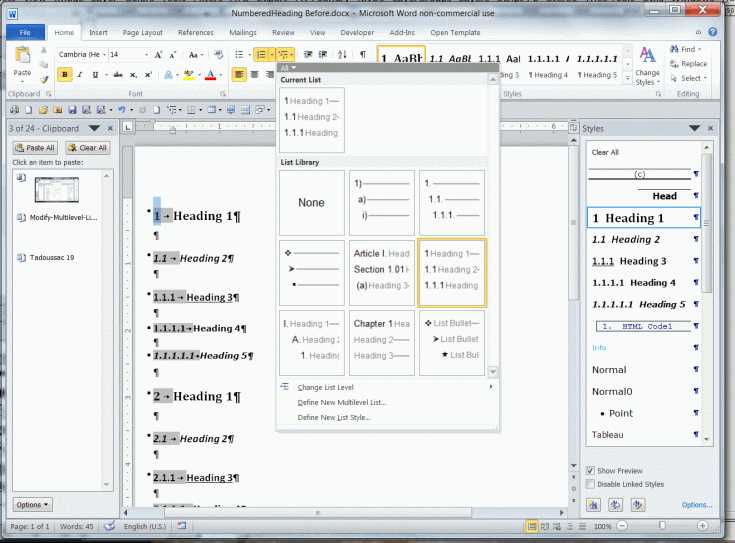Click the Numbering list icon
The image size is (735, 543).
[262, 55]
